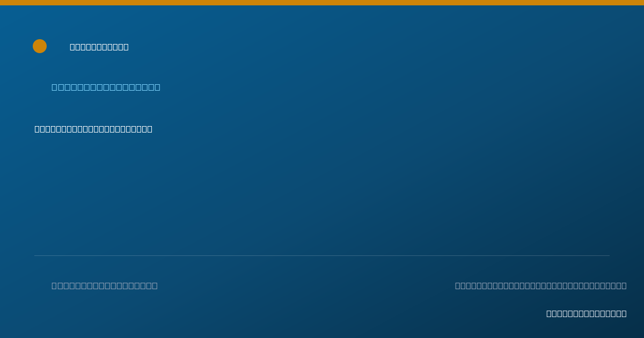Select the white footer text at bottom right
The height and width of the screenshot is (338, 644).
coord(587,313)
